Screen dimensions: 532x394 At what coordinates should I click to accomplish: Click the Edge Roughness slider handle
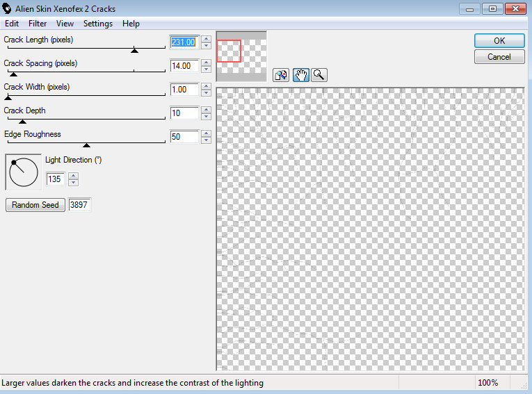pos(86,145)
